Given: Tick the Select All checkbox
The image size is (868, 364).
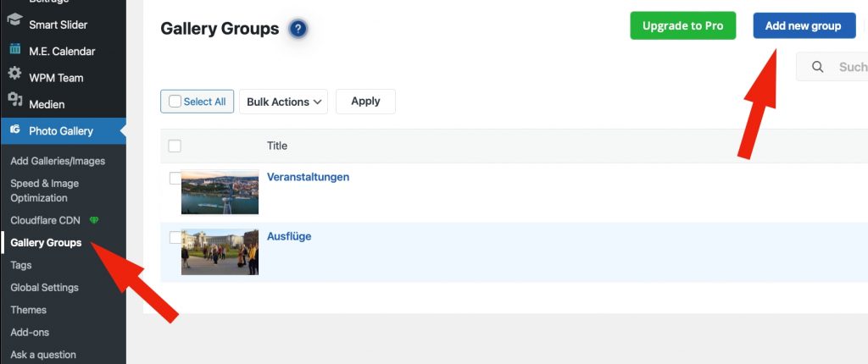Looking at the screenshot, I should coord(175,102).
